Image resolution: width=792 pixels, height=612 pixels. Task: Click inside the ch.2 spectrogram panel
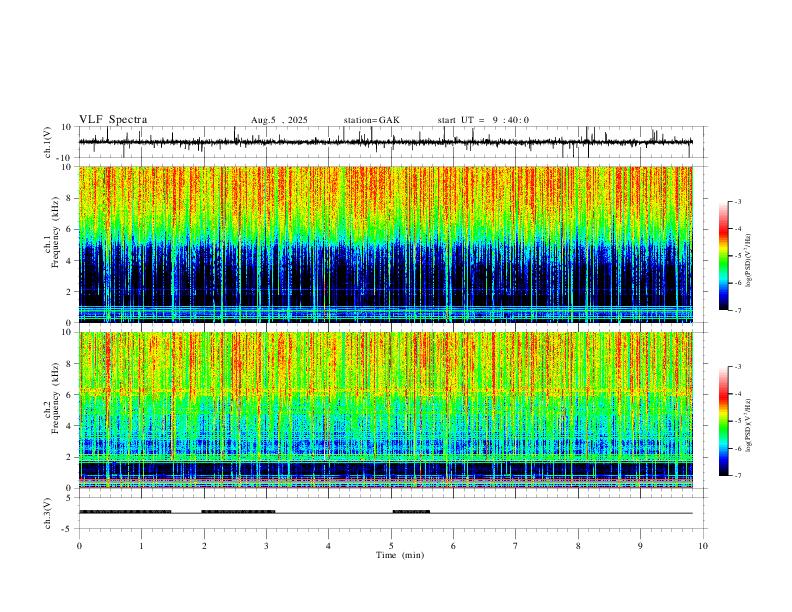(x=385, y=410)
